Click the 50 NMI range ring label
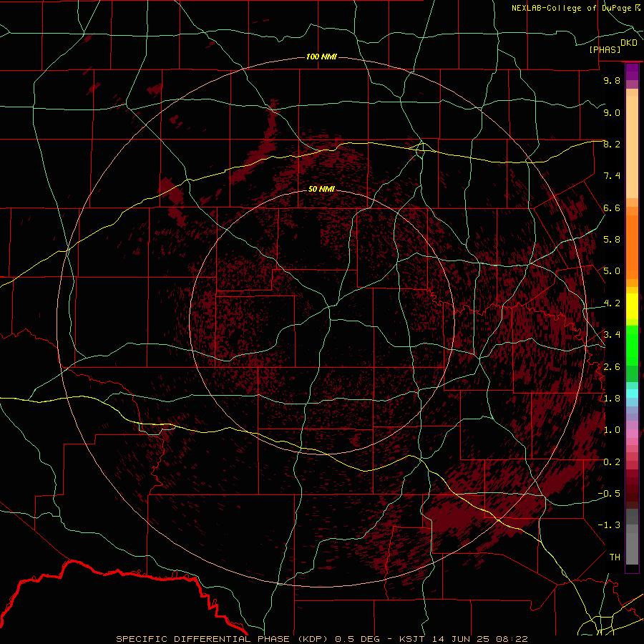 [321, 189]
